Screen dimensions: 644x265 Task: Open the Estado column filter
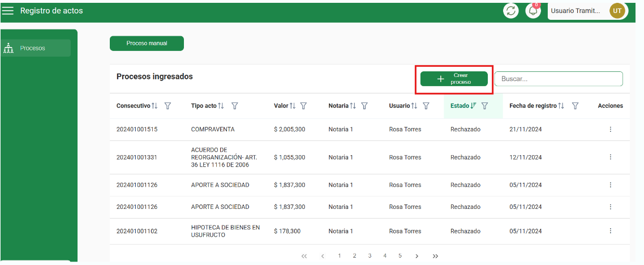coord(484,106)
